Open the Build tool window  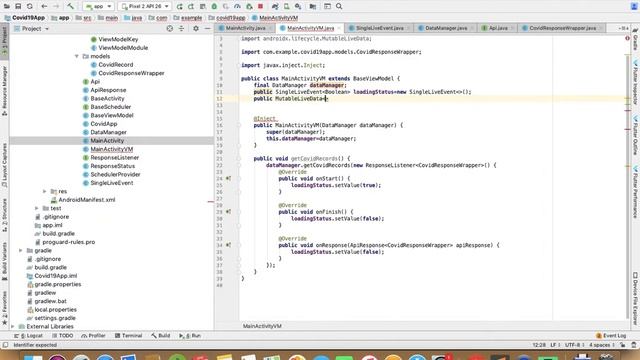coord(160,336)
